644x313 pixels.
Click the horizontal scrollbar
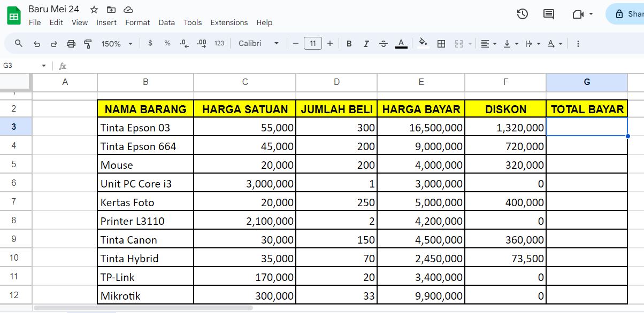(x=143, y=308)
